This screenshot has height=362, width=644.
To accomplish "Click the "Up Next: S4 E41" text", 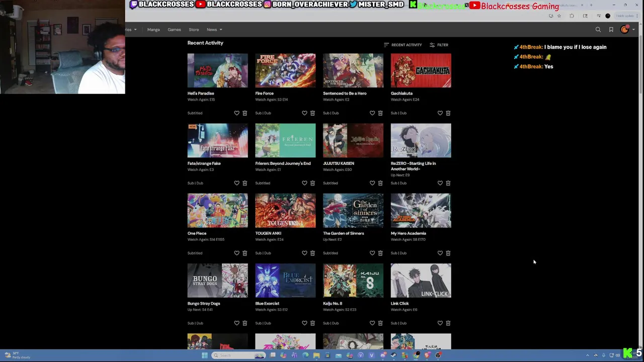I will pos(200,310).
